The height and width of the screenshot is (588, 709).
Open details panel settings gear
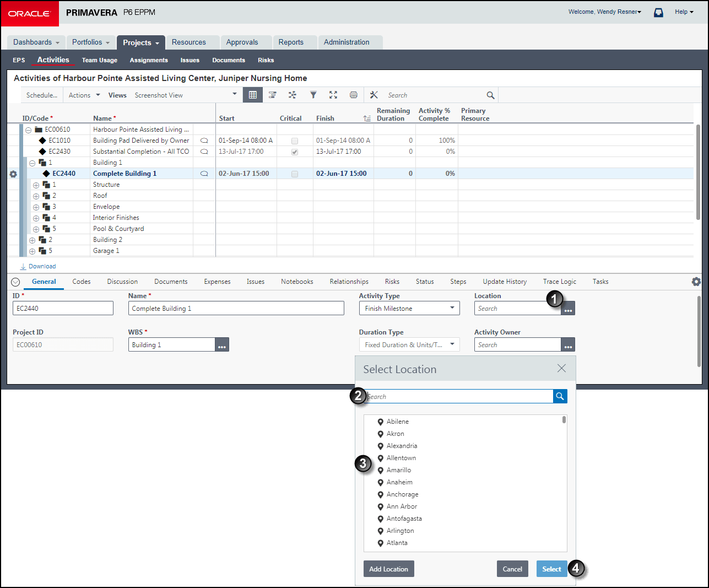click(x=696, y=282)
